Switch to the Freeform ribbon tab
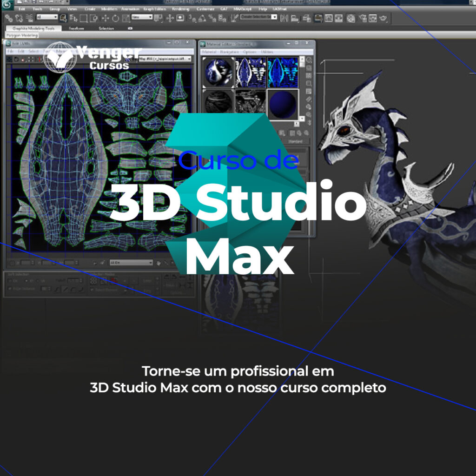The height and width of the screenshot is (476, 476). (76, 28)
